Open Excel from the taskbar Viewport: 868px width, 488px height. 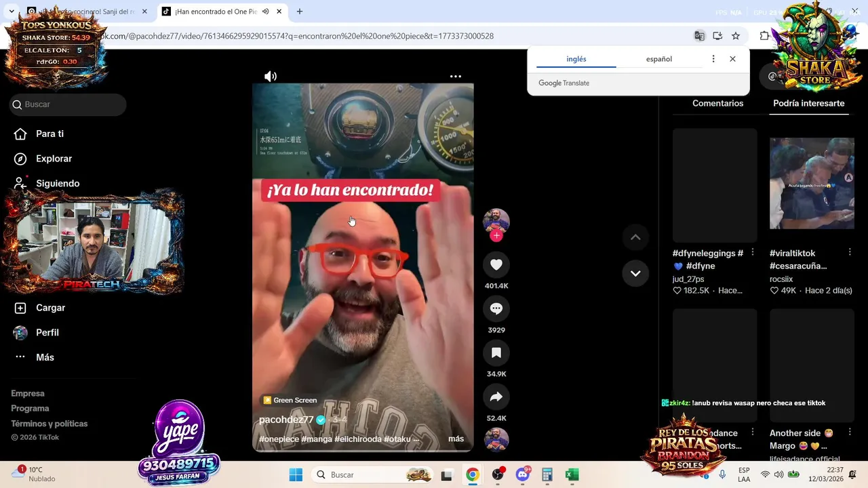[572, 475]
